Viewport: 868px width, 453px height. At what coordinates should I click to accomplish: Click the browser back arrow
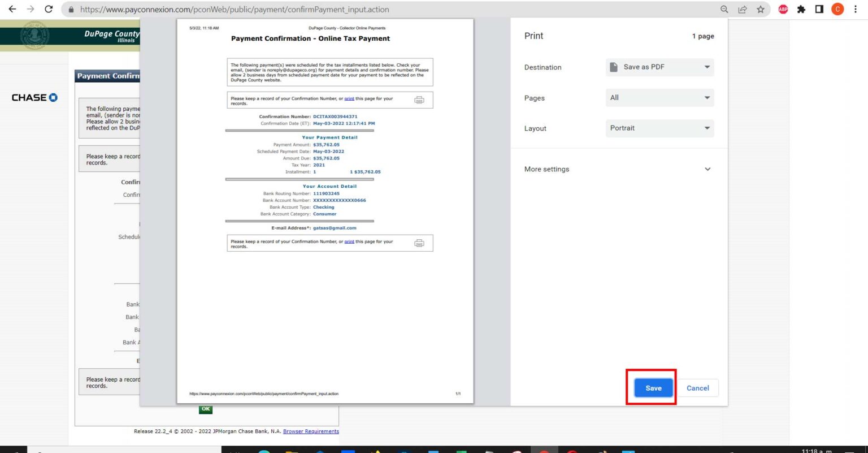(12, 9)
